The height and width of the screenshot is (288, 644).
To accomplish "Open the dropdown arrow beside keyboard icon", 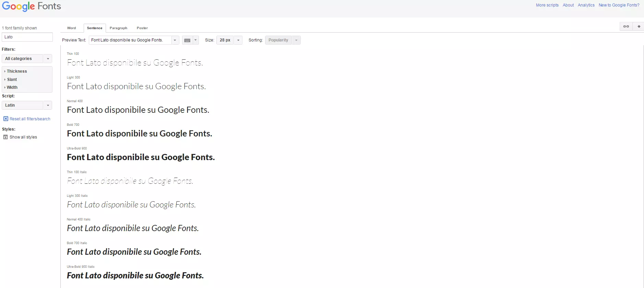I will click(195, 40).
